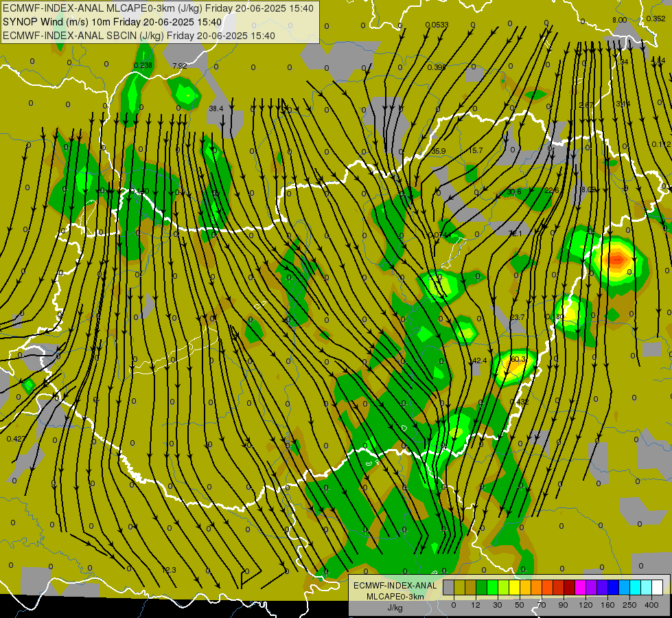This screenshot has width=672, height=618.
Task: Select the magenta legend color swatch
Action: pos(581,587)
